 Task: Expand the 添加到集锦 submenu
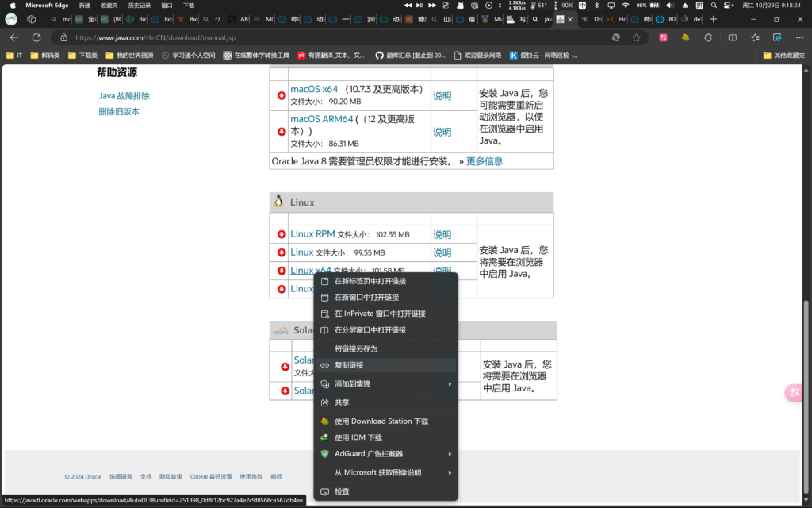pyautogui.click(x=386, y=383)
